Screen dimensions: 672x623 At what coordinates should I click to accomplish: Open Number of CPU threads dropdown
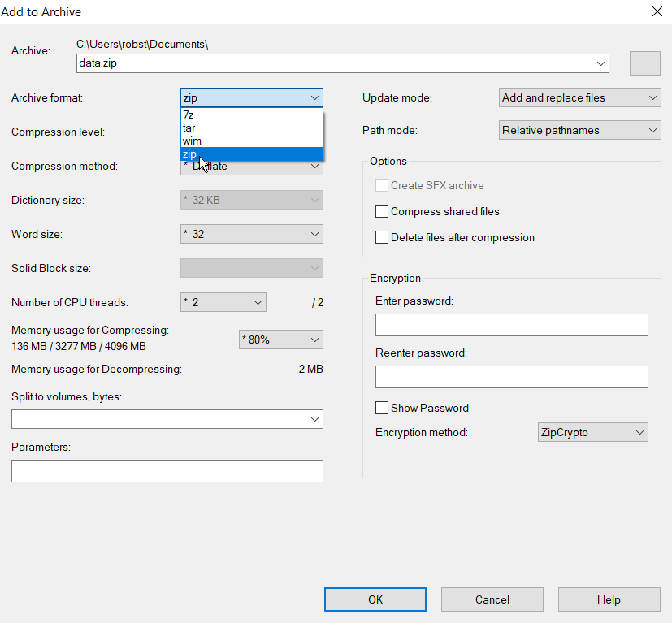[223, 302]
